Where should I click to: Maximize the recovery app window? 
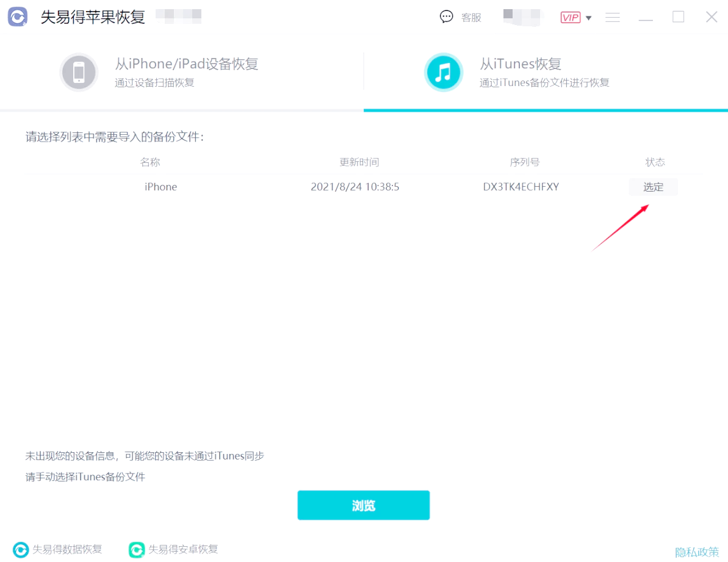coord(679,17)
